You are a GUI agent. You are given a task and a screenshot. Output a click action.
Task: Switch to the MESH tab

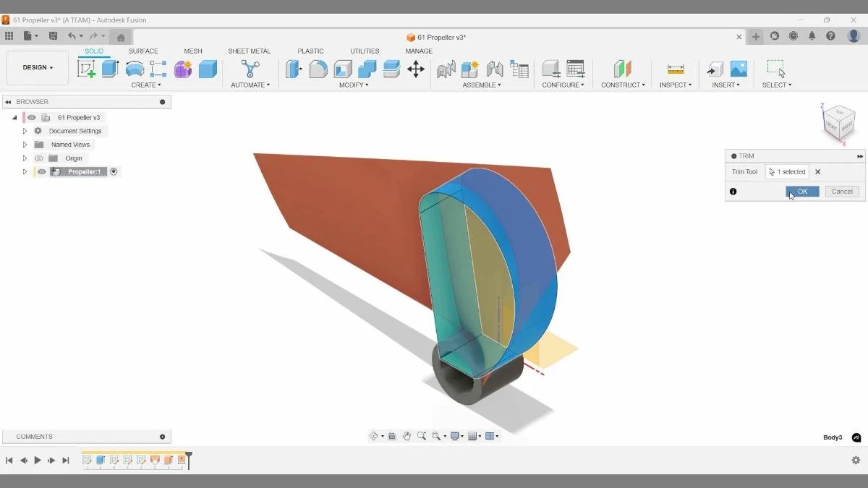[x=192, y=51]
